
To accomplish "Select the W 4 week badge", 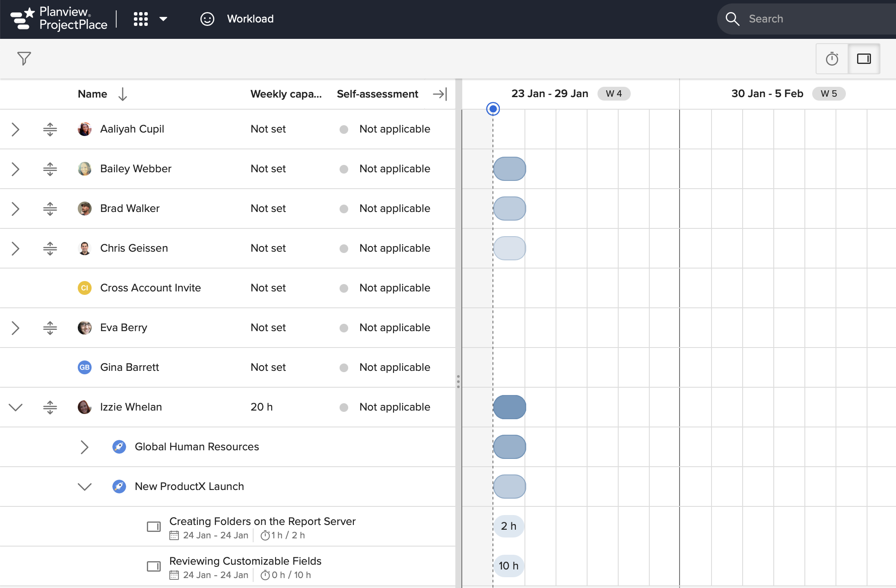I will (614, 93).
